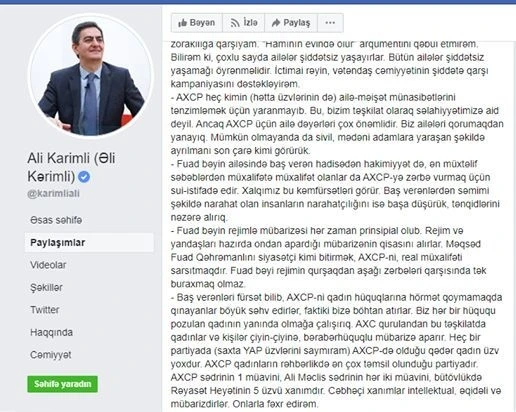Click the İzlə feed icon
Viewport: 516px width, 412px height.
click(235, 23)
